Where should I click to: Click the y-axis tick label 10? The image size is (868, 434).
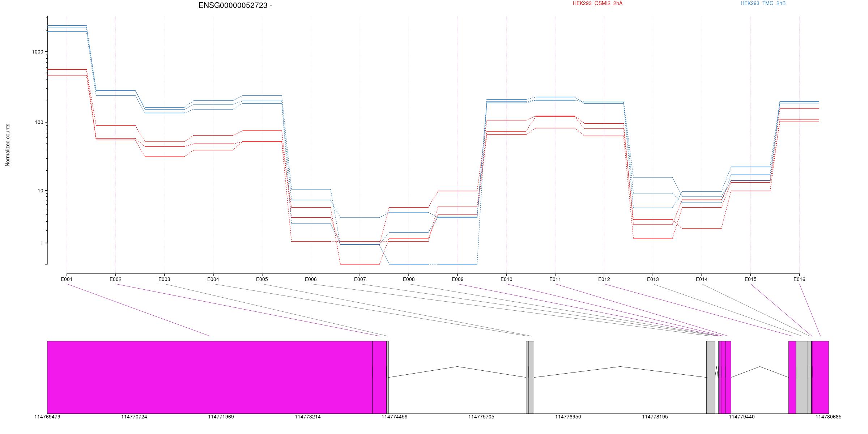click(41, 191)
